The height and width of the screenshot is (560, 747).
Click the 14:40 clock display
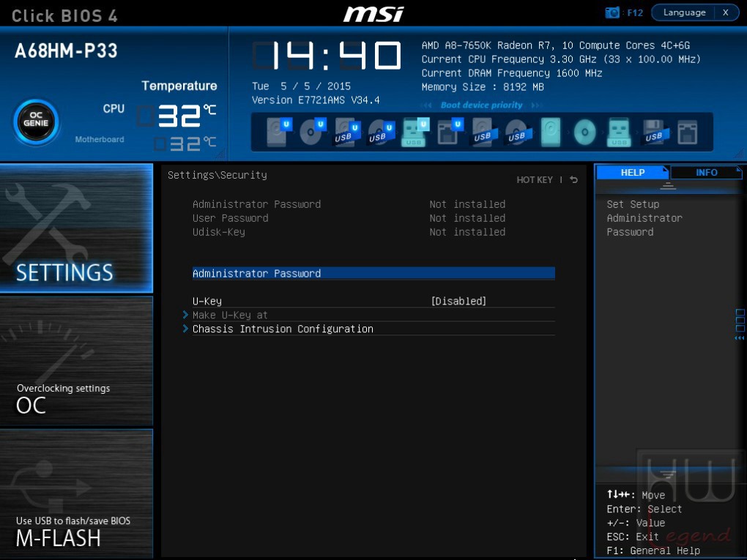tap(327, 55)
